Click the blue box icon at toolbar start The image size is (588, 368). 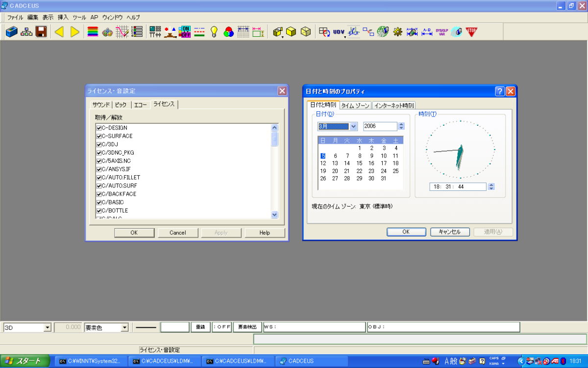pyautogui.click(x=11, y=32)
